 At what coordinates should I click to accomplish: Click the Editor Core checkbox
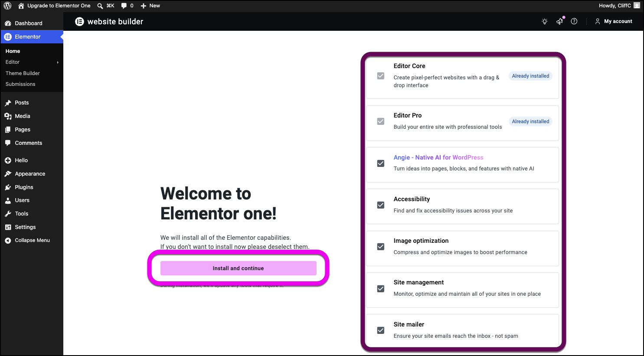click(x=381, y=76)
